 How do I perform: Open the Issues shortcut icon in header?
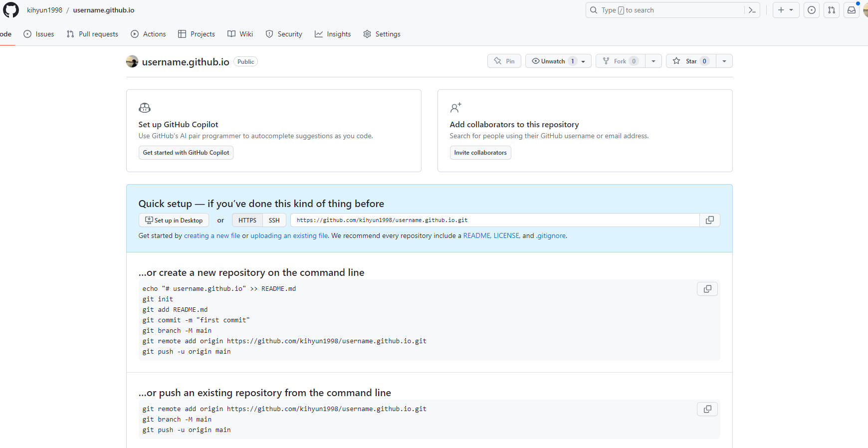(812, 10)
